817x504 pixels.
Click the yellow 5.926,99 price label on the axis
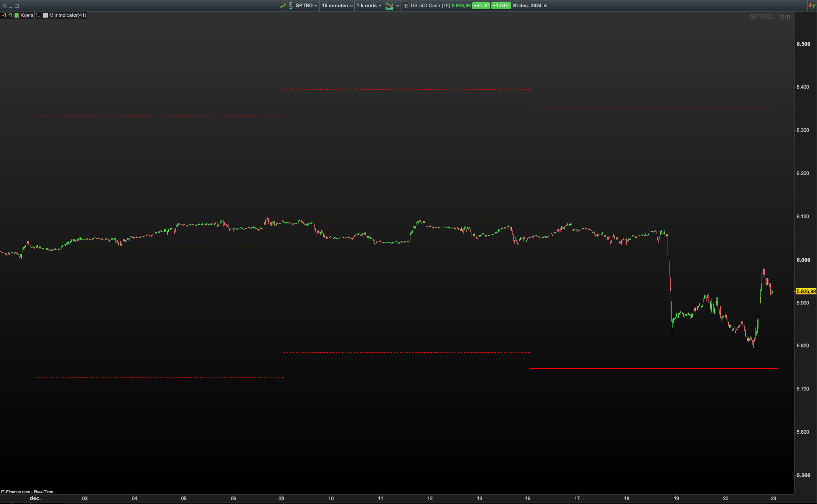pyautogui.click(x=806, y=292)
